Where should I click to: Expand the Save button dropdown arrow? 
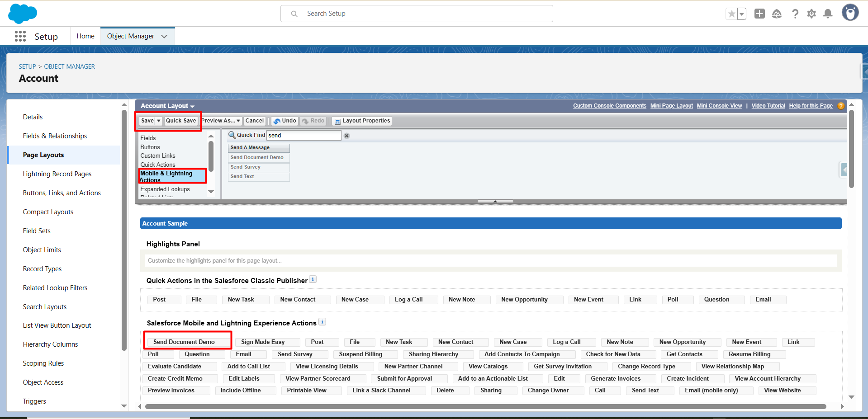point(159,121)
